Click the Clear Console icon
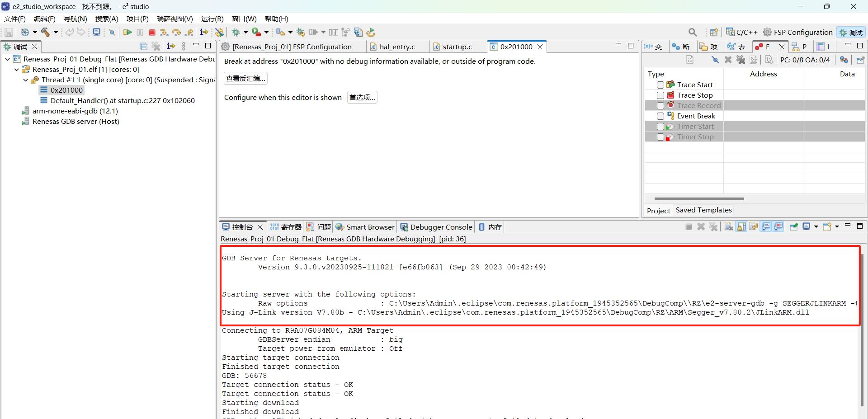 click(x=729, y=227)
